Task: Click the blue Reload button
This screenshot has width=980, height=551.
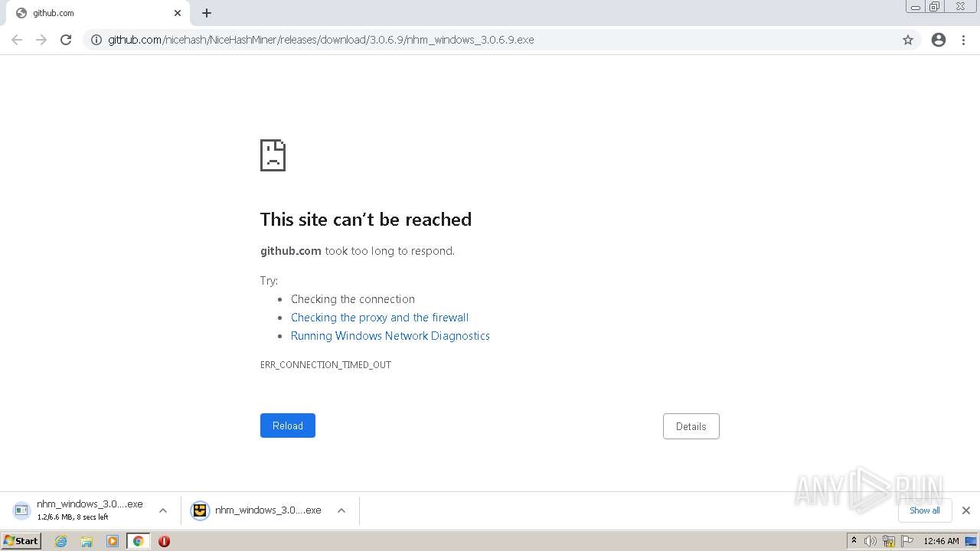Action: (x=288, y=425)
